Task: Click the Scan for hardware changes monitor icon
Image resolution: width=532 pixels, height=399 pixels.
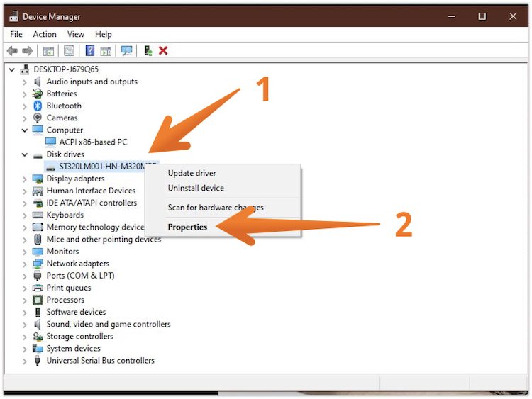Action: (127, 51)
